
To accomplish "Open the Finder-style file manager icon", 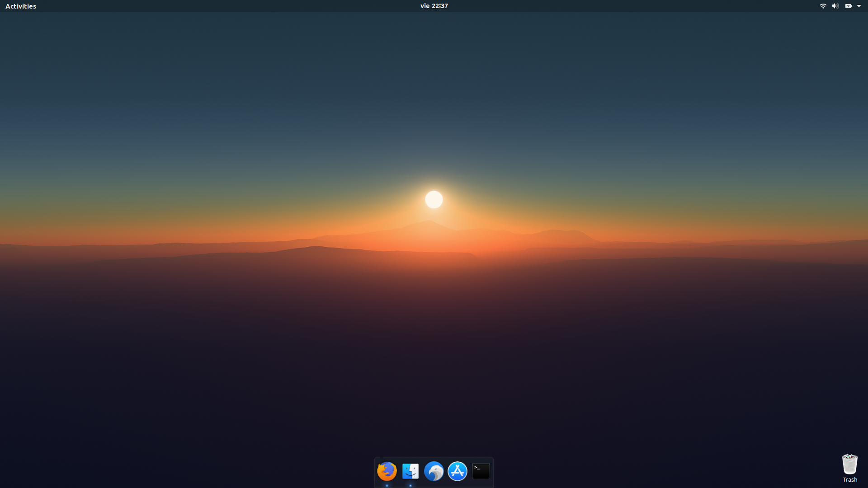I will click(410, 471).
